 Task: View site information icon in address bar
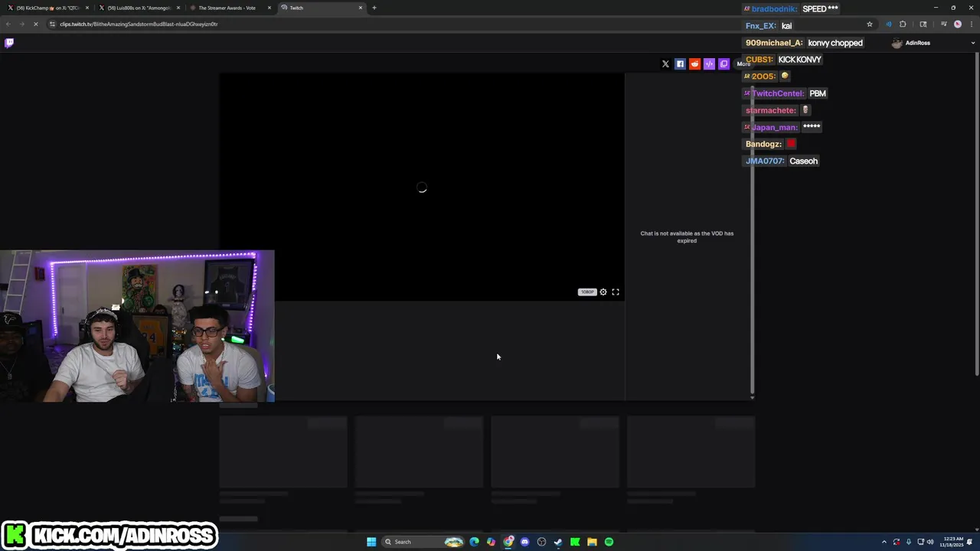coord(53,24)
